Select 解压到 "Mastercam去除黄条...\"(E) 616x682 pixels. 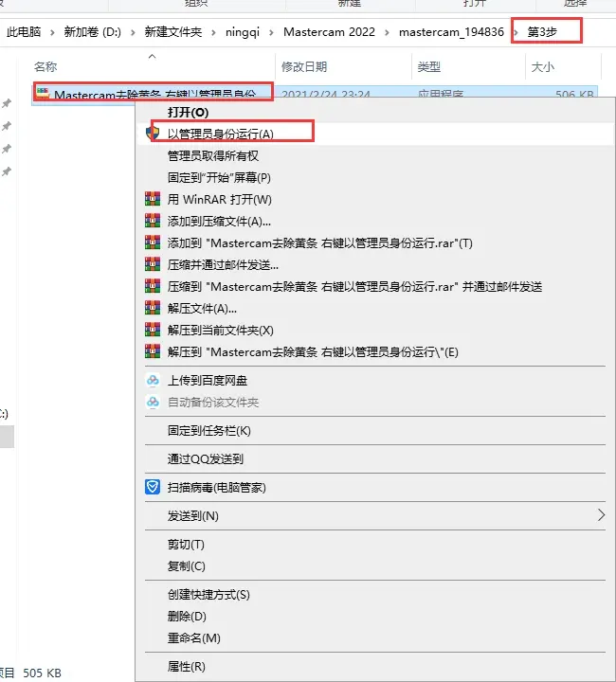point(314,351)
